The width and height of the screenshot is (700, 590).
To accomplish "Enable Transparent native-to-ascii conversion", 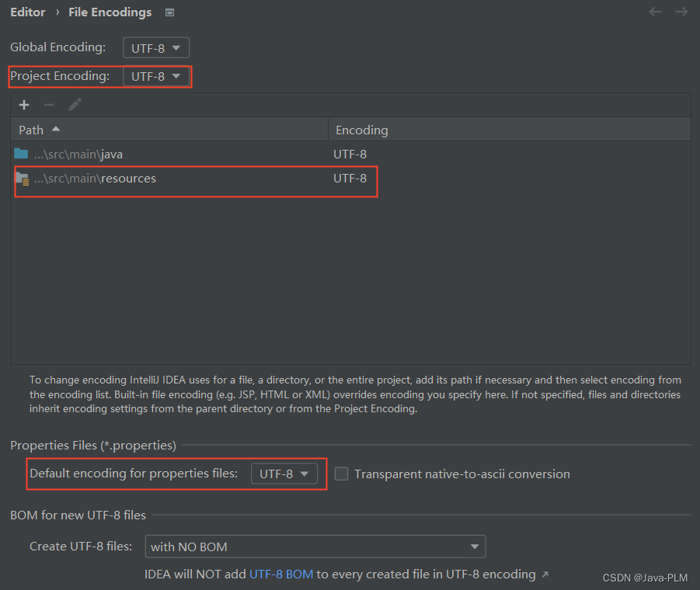I will click(x=341, y=474).
